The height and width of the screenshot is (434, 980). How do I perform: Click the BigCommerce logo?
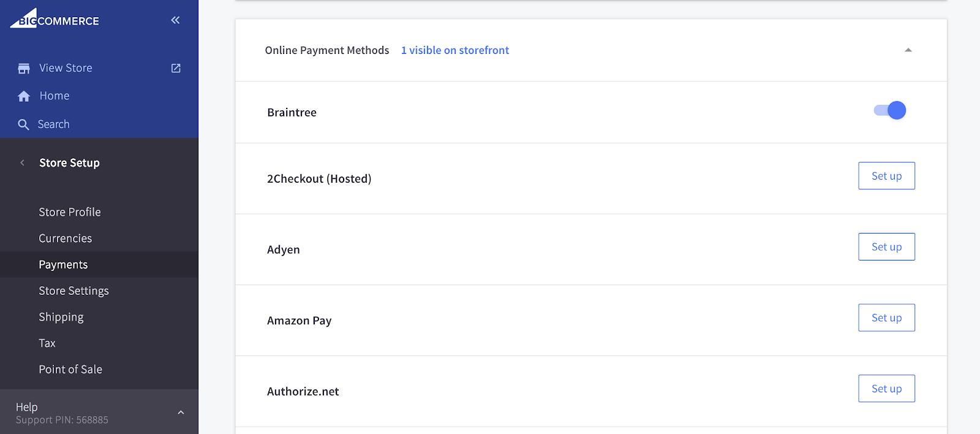pos(55,19)
